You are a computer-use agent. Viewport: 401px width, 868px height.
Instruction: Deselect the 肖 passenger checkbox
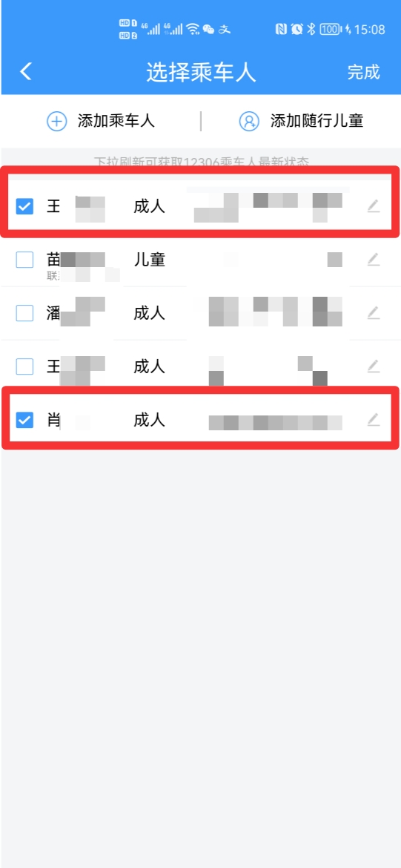tap(25, 420)
